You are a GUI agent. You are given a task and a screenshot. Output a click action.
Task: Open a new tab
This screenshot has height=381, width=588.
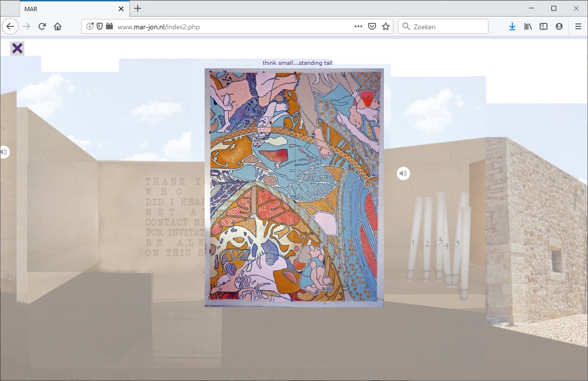click(138, 8)
